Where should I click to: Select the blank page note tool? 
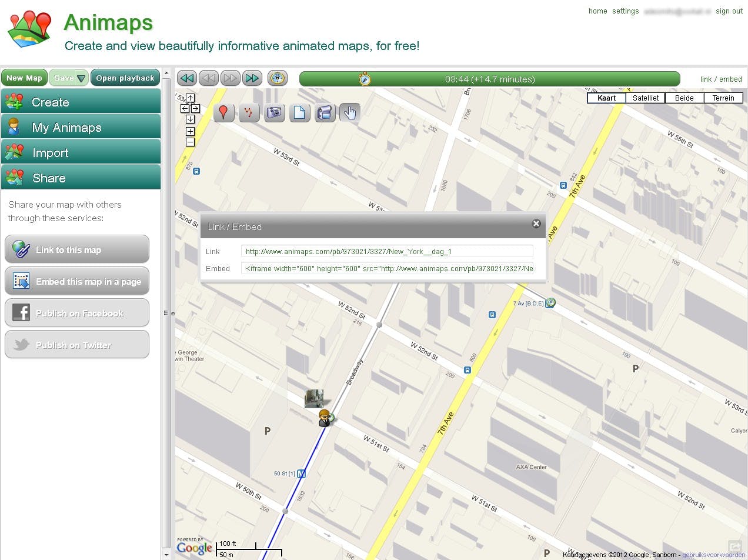[x=299, y=112]
